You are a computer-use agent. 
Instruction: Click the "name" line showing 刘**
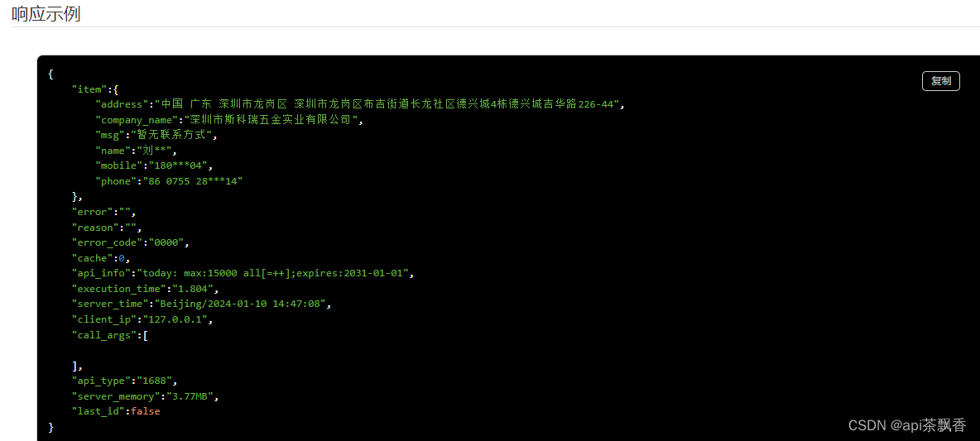tap(135, 151)
